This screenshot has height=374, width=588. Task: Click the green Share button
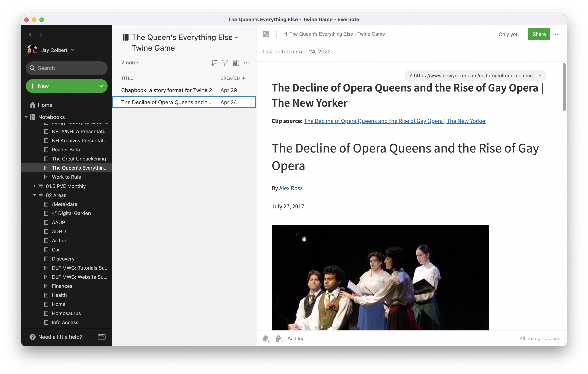(x=539, y=34)
